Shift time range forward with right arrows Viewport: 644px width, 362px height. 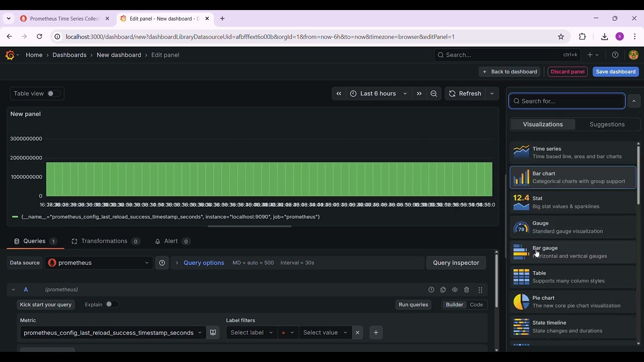[419, 94]
